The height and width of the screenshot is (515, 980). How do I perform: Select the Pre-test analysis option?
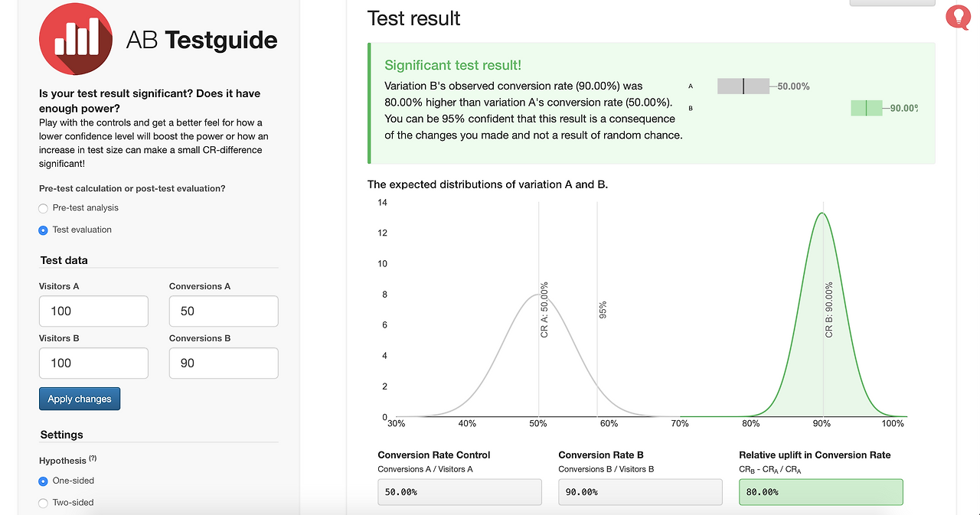[x=44, y=208]
